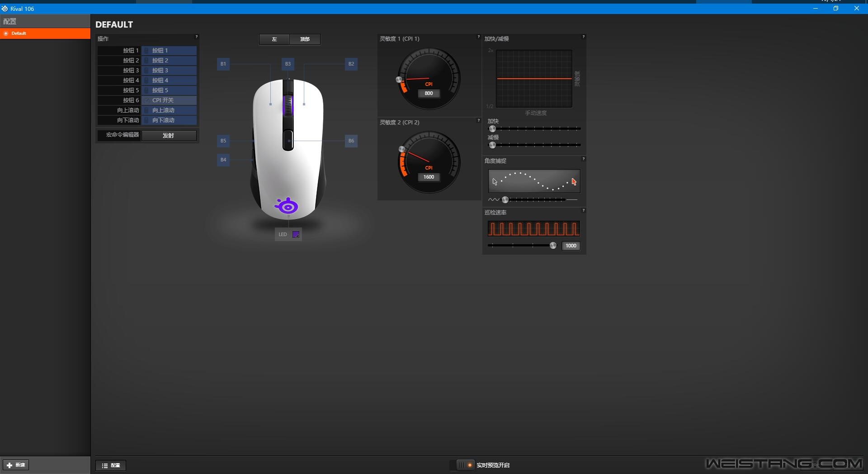Click the 巡检速率 polling rate slider handle
Screen dimensions: 868x474
point(553,246)
